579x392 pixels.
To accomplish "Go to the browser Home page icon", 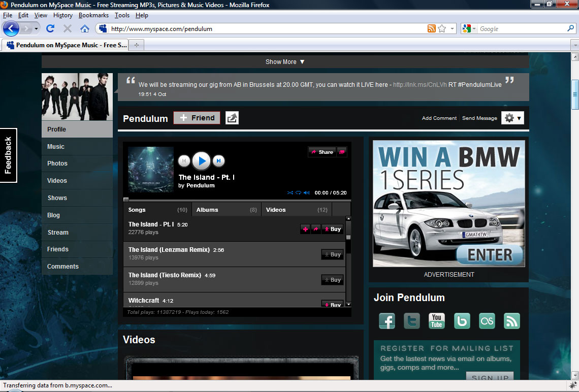I will [84, 28].
